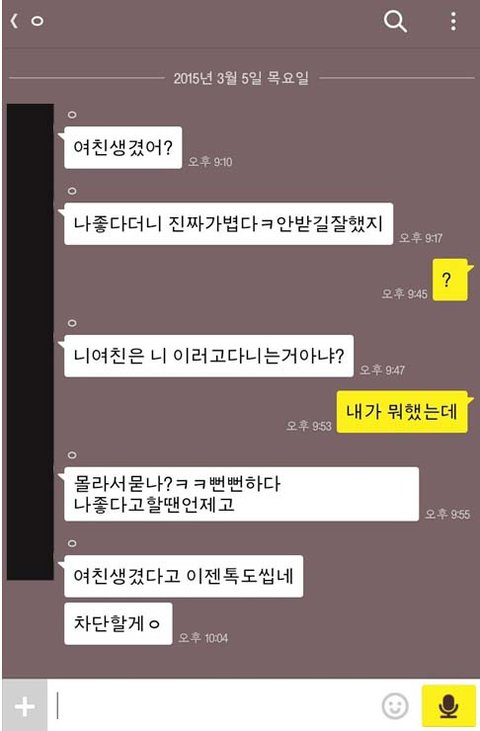This screenshot has width=480, height=731.
Task: Tap the '차단할게' message bubble
Action: (118, 624)
